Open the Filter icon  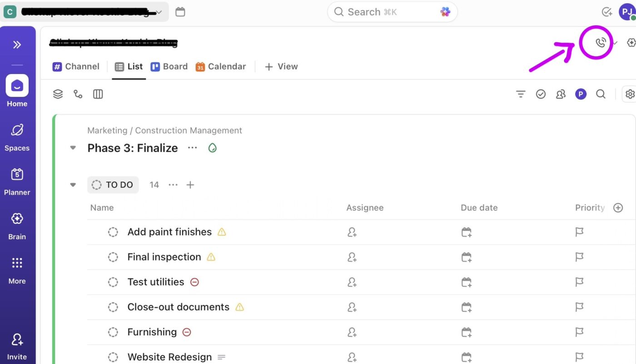(520, 94)
